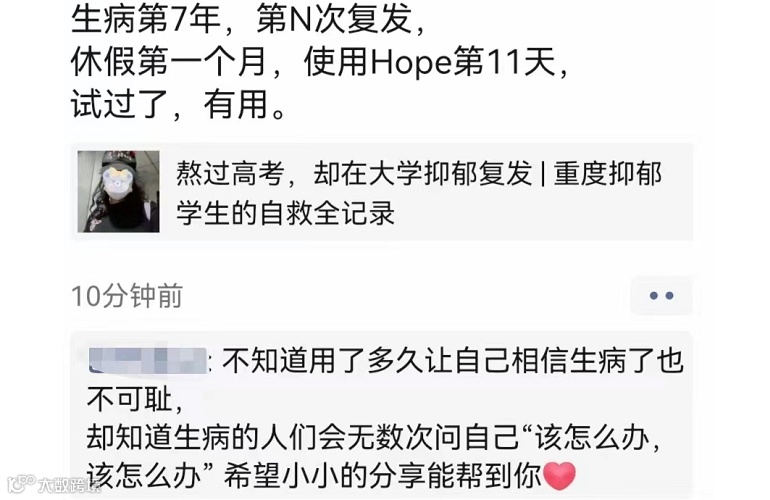Viewport: 770px width, 500px height.
Task: Open the two-dot like/comment menu button
Action: coord(661,295)
